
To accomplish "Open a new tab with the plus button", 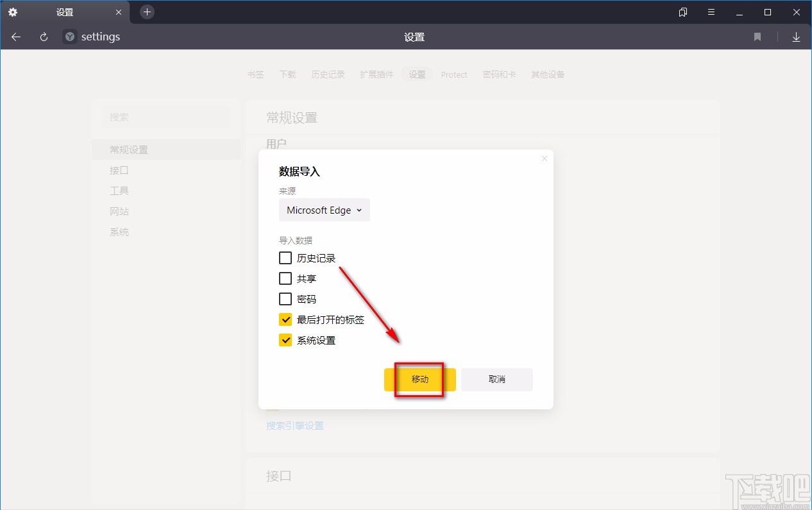I will point(147,12).
